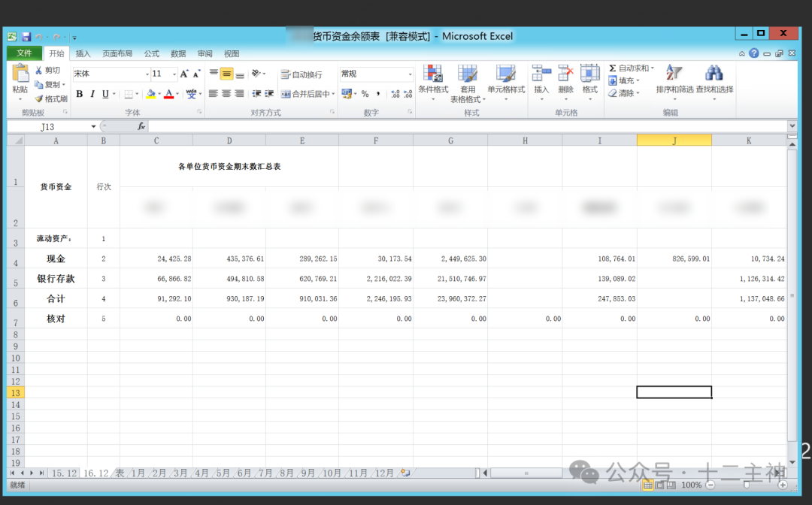Switch to the 公式 (Formulas) ribbon tab
This screenshot has height=505, width=812.
click(152, 53)
